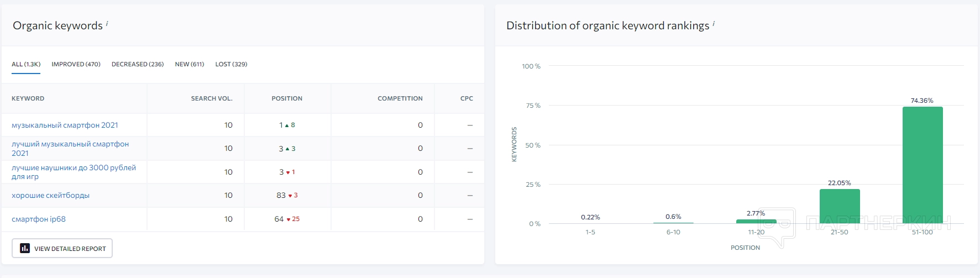This screenshot has width=980, height=278.
Task: Click info icon beside Organic keywords title
Action: pyautogui.click(x=107, y=23)
